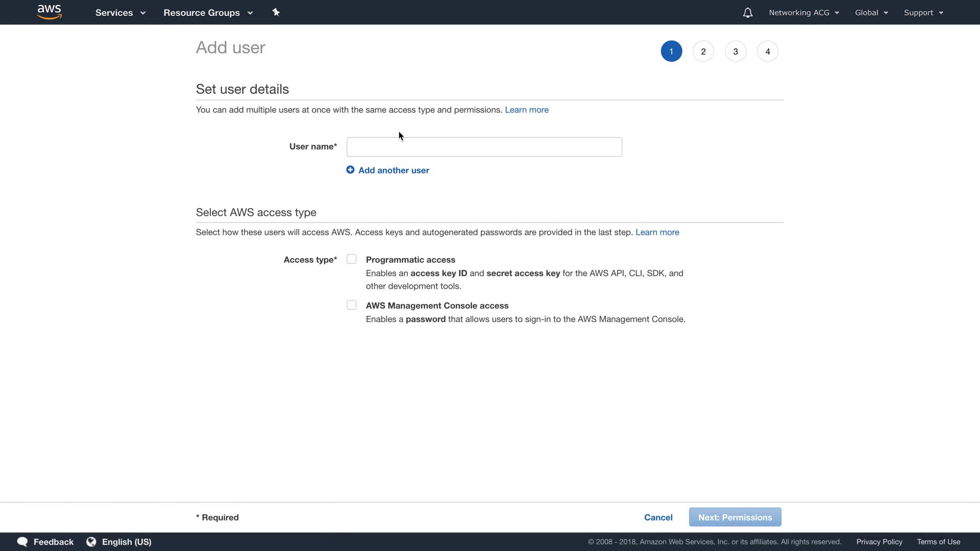The image size is (980, 551).
Task: Go to step 2 circle indicator
Action: (703, 52)
